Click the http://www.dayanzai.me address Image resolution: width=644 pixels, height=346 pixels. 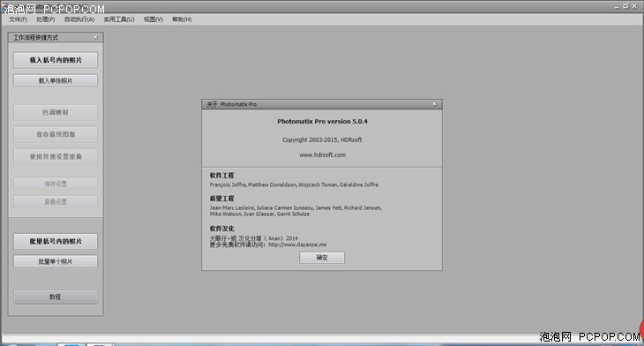(297, 244)
